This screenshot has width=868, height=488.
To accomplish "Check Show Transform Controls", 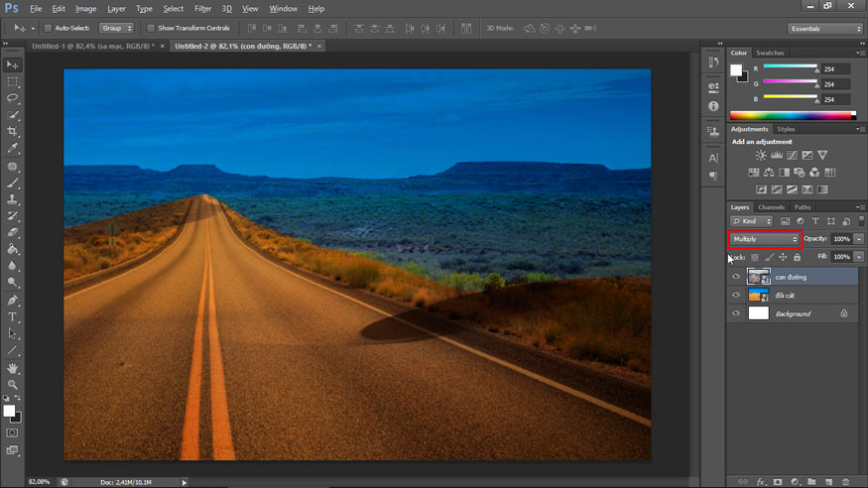I will pos(151,28).
